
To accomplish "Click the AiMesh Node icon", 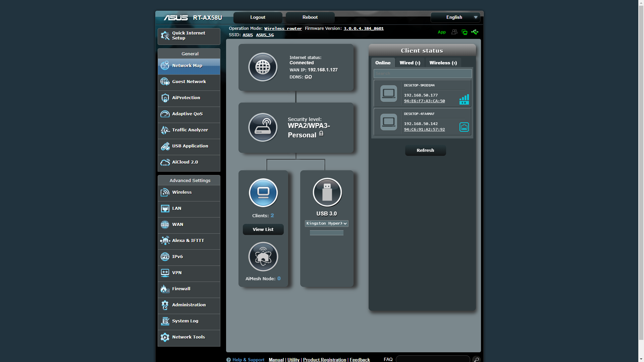I will (263, 257).
